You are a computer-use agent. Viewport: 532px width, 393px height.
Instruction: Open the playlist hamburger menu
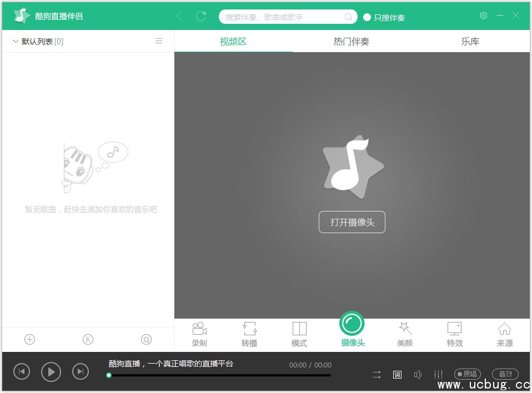[159, 41]
